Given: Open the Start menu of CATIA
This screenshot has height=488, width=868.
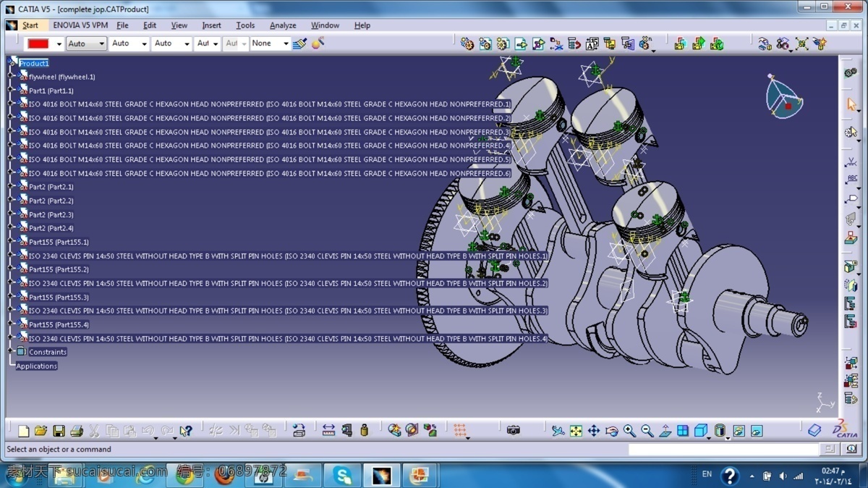Looking at the screenshot, I should [x=30, y=25].
